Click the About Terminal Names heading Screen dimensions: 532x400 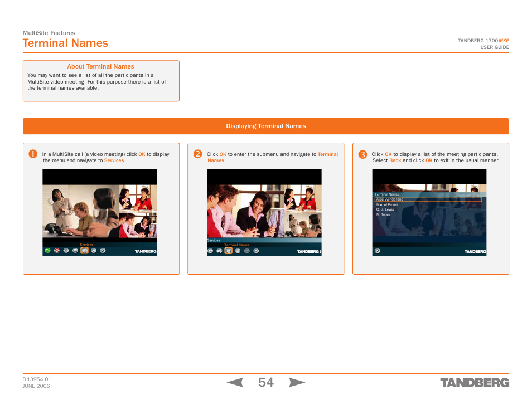(100, 66)
